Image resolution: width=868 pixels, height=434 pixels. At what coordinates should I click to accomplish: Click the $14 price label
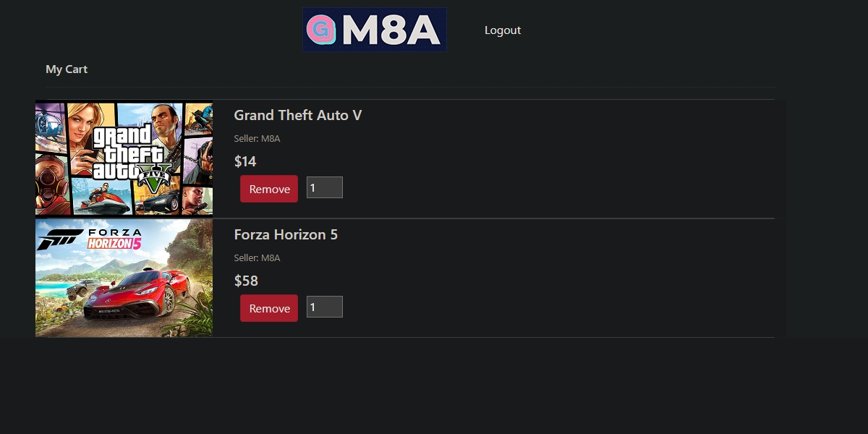(245, 161)
